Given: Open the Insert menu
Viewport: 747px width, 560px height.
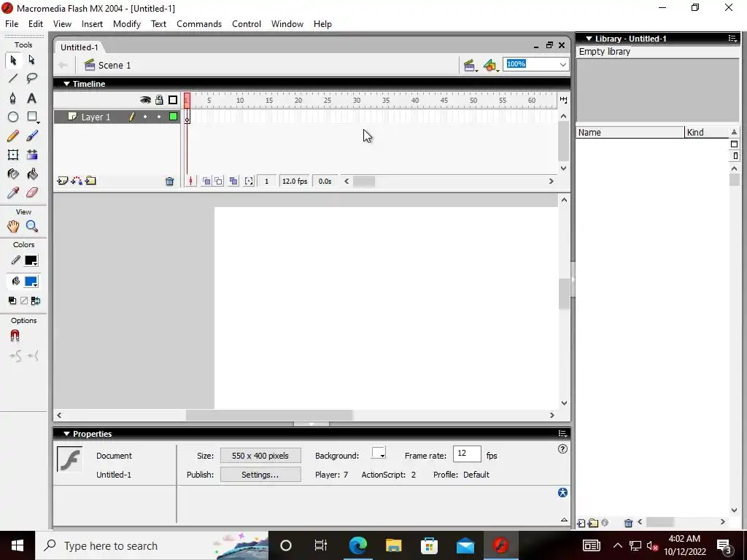Looking at the screenshot, I should [92, 24].
